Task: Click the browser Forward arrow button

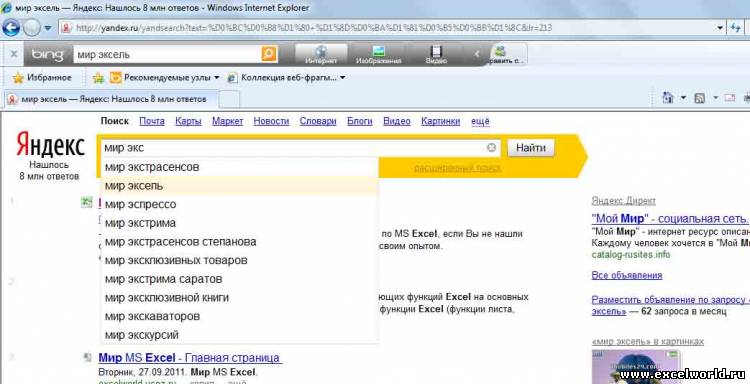Action: (x=32, y=28)
